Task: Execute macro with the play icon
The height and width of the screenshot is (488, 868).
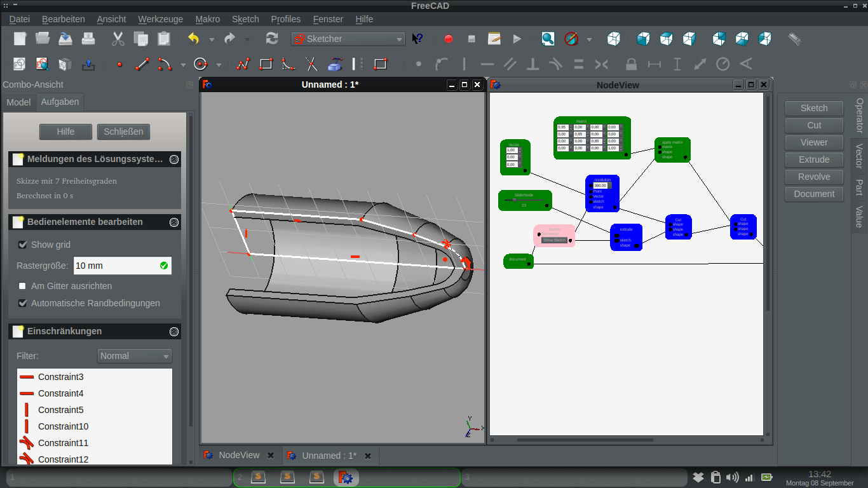Action: click(517, 39)
